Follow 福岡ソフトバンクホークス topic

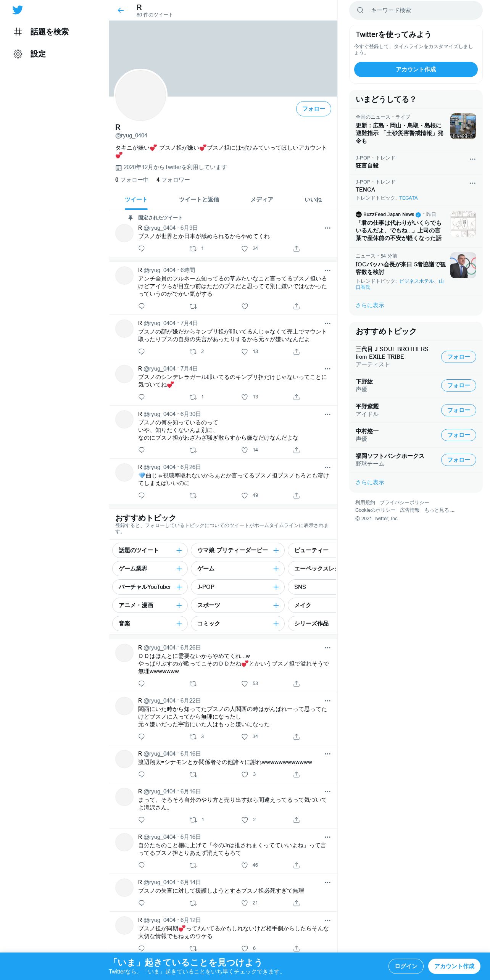point(458,460)
